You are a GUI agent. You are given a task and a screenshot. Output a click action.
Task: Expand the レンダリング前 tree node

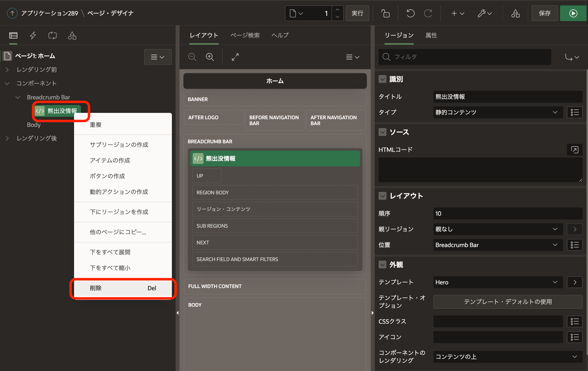pyautogui.click(x=7, y=70)
